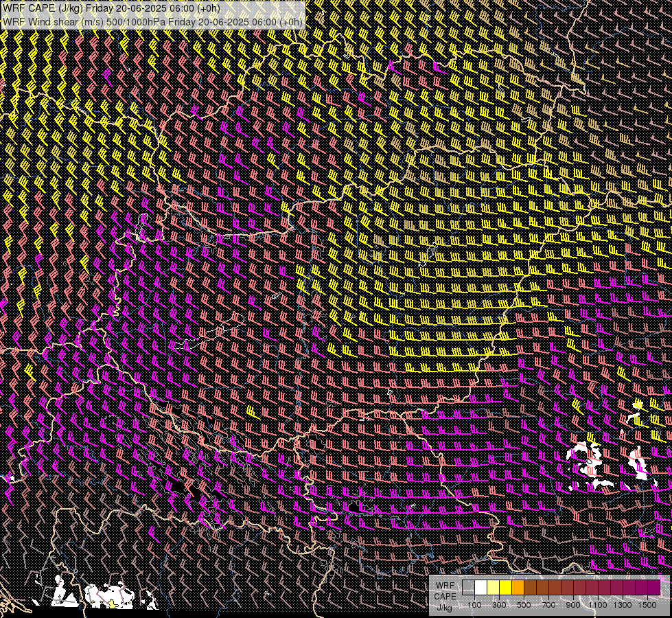
Task: Click the legend value 1100
Action: (598, 605)
